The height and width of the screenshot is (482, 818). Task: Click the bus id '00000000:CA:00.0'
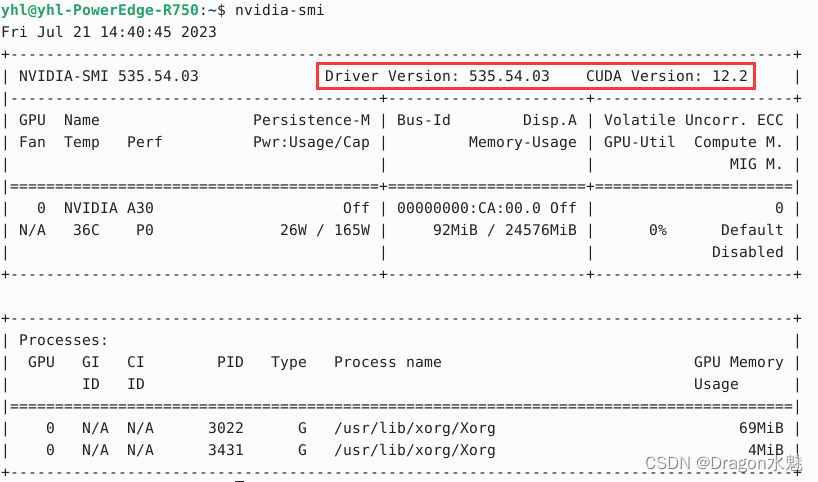[x=468, y=208]
